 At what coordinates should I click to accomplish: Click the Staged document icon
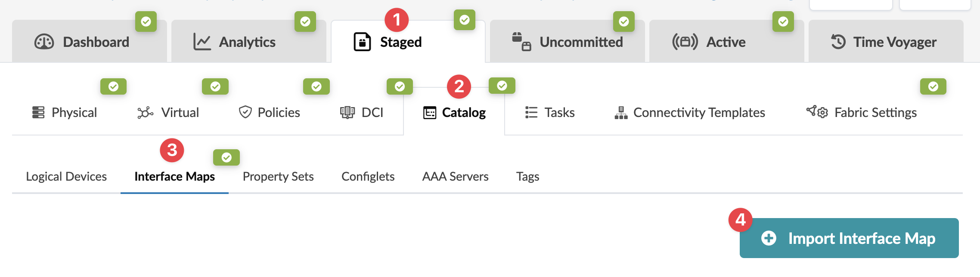362,42
